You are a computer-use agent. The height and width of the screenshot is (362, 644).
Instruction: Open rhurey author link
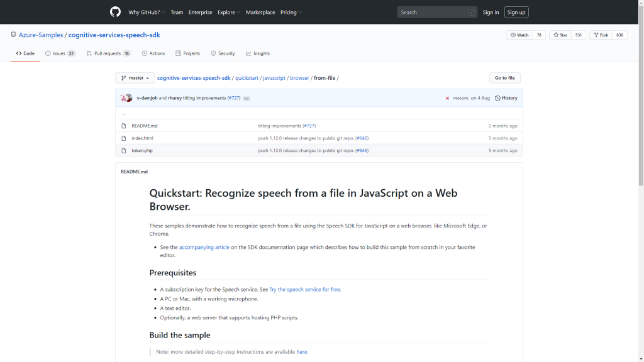tap(175, 98)
